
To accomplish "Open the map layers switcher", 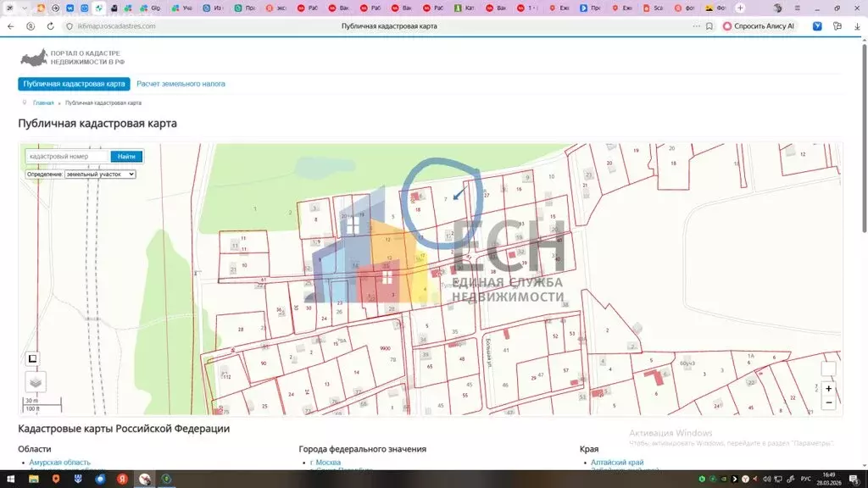I will [x=35, y=382].
